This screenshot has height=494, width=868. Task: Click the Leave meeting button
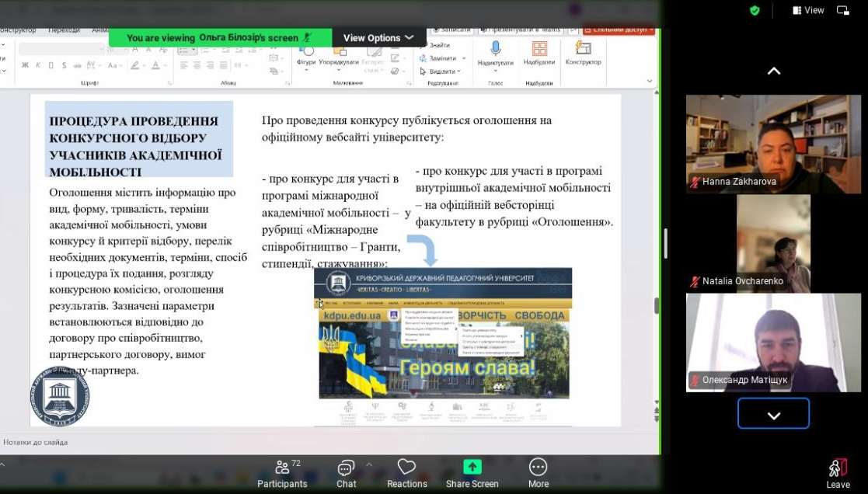coord(837,474)
